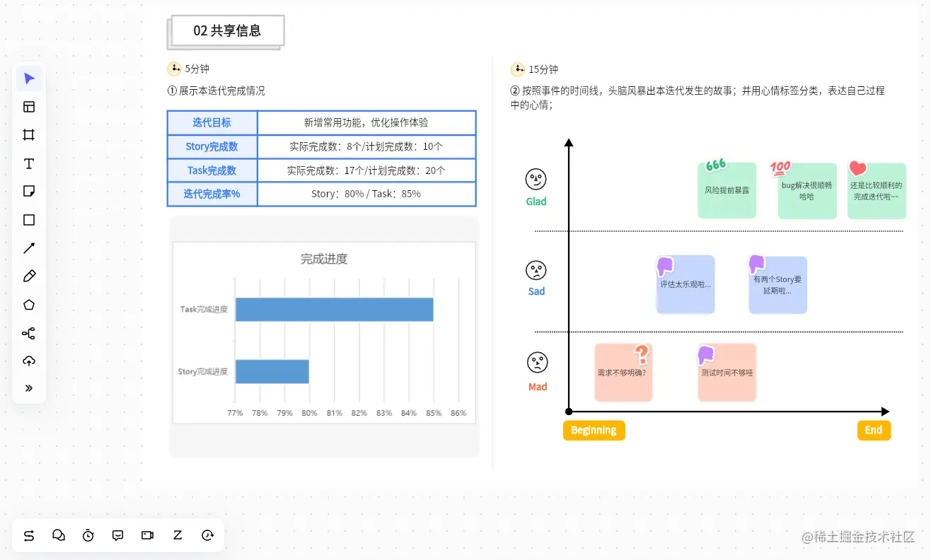Start the stopwatch timer in bottom bar
931x560 pixels.
tap(88, 535)
